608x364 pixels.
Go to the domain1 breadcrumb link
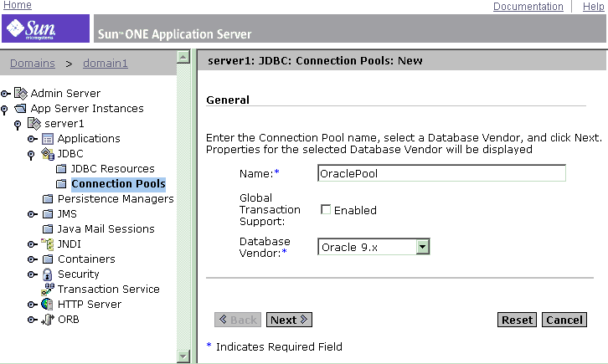pyautogui.click(x=105, y=64)
